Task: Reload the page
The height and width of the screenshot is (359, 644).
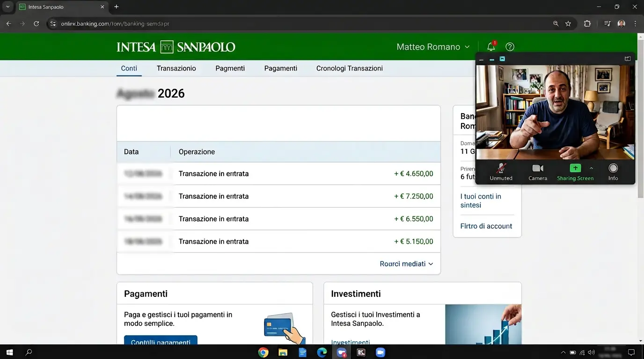Action: (37, 23)
